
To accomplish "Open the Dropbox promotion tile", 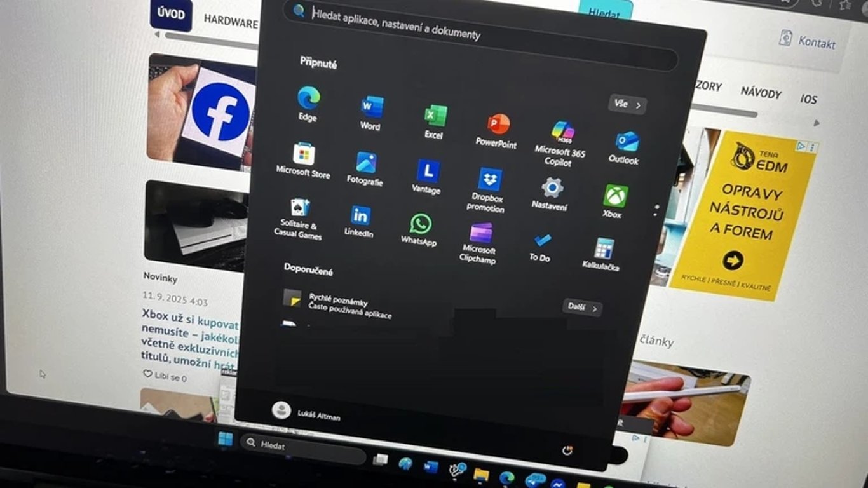I will pos(488,189).
